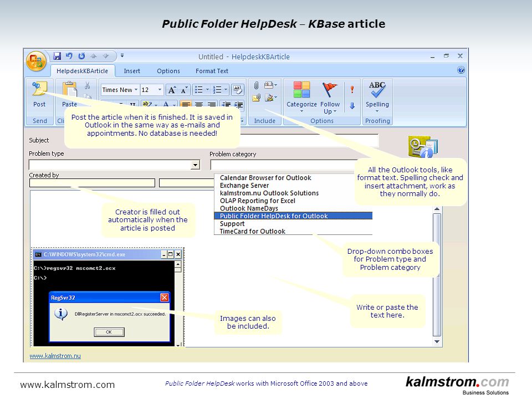The image size is (532, 399).
Task: Close the RegSvr32 dialog with red X
Action: click(x=164, y=298)
